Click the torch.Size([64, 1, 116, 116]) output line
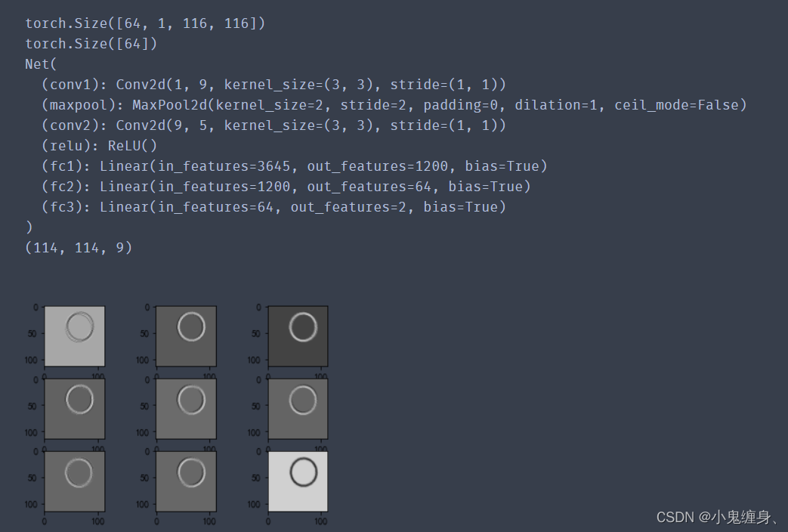The width and height of the screenshot is (788, 532). (x=145, y=23)
